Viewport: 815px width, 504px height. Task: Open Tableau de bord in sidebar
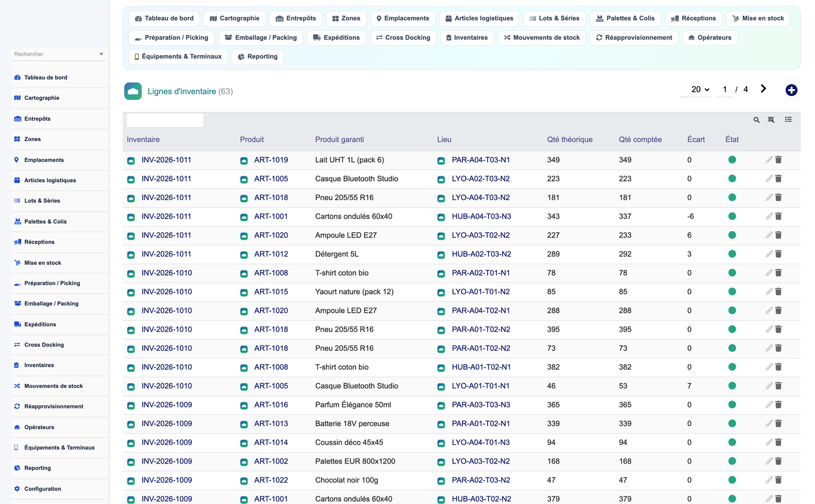(46, 78)
